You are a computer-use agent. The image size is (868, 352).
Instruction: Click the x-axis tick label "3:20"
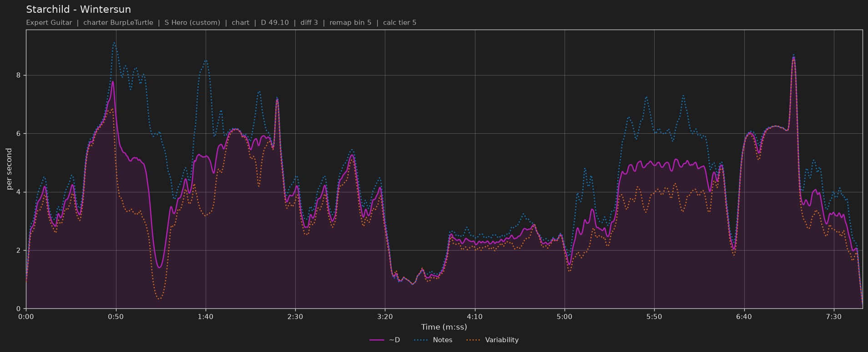[385, 317]
